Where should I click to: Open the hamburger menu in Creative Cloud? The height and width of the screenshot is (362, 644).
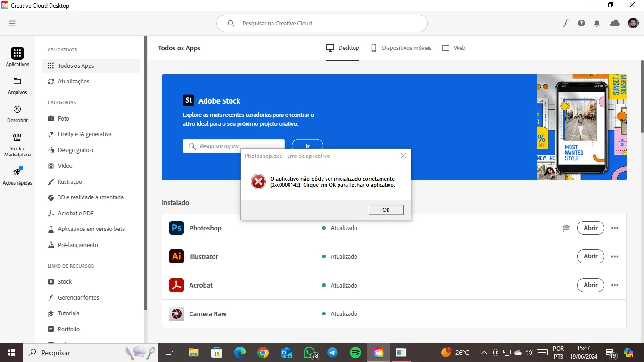click(x=12, y=23)
